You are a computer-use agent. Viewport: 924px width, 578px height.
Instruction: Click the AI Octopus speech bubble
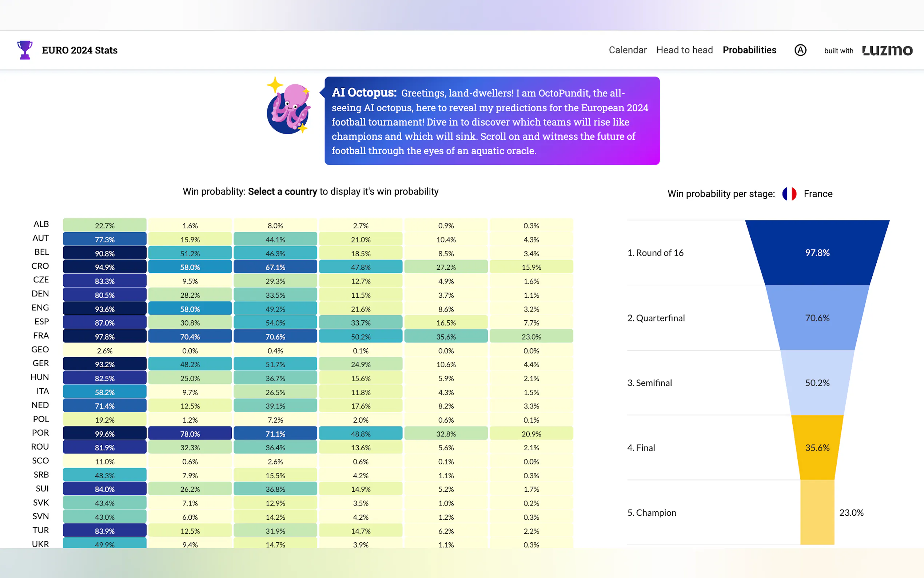[x=491, y=121]
